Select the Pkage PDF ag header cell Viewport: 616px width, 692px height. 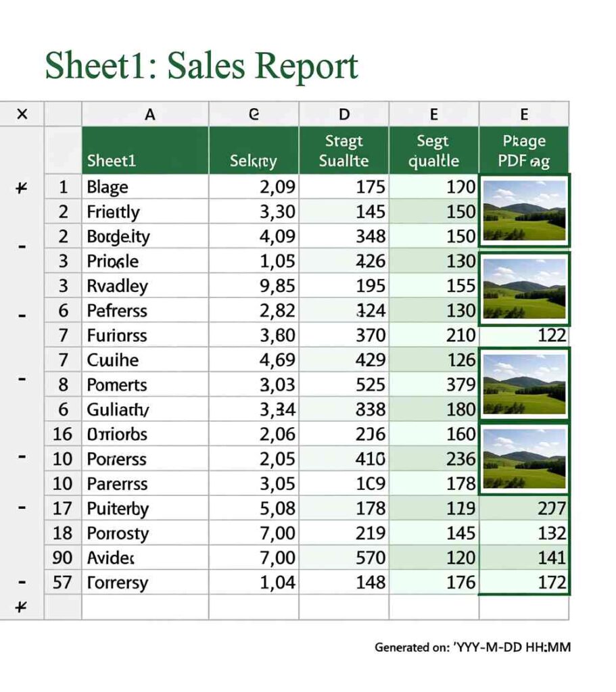[x=524, y=150]
